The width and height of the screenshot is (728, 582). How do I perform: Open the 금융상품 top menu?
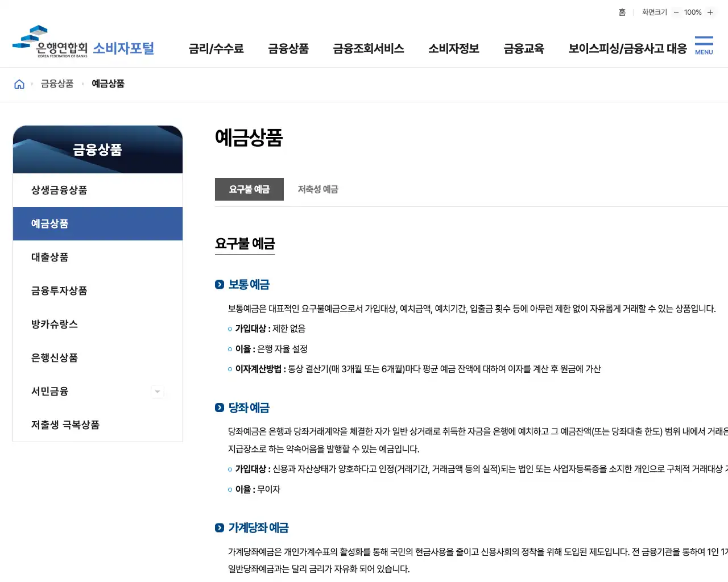tap(288, 49)
